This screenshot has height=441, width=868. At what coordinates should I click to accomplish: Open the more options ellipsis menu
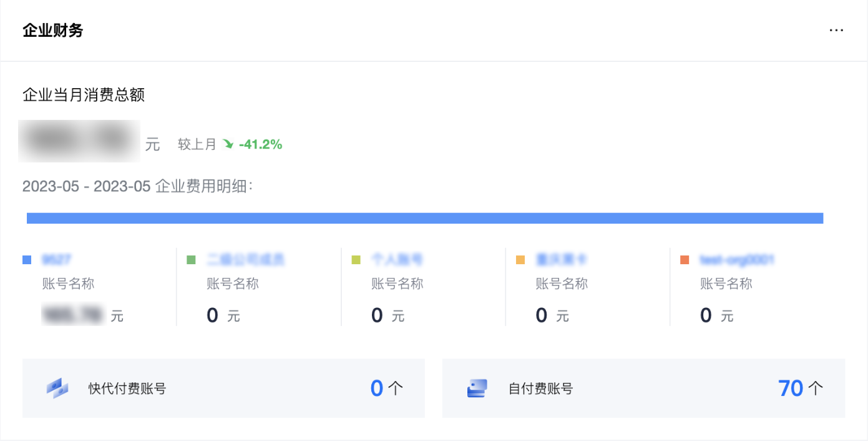(836, 30)
